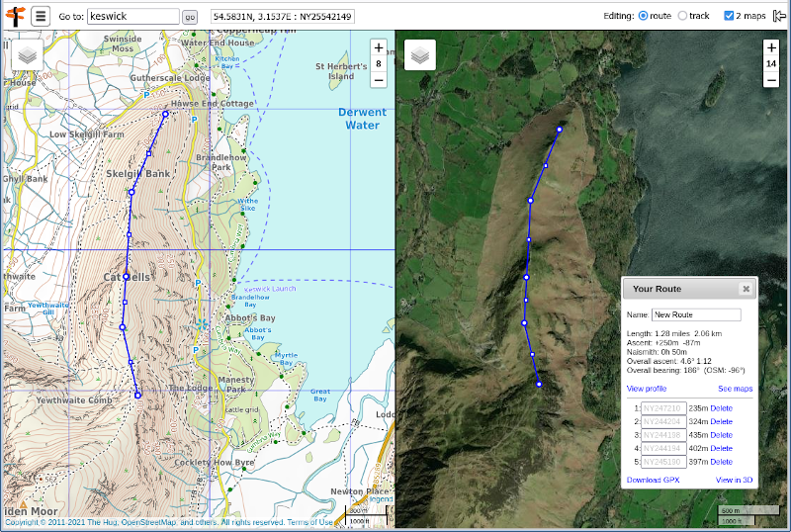Open the View profile link

point(647,389)
